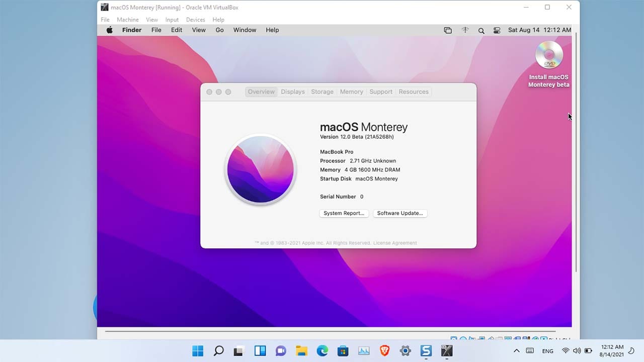The image size is (644, 362).
Task: Click the System Report button
Action: pos(344,213)
